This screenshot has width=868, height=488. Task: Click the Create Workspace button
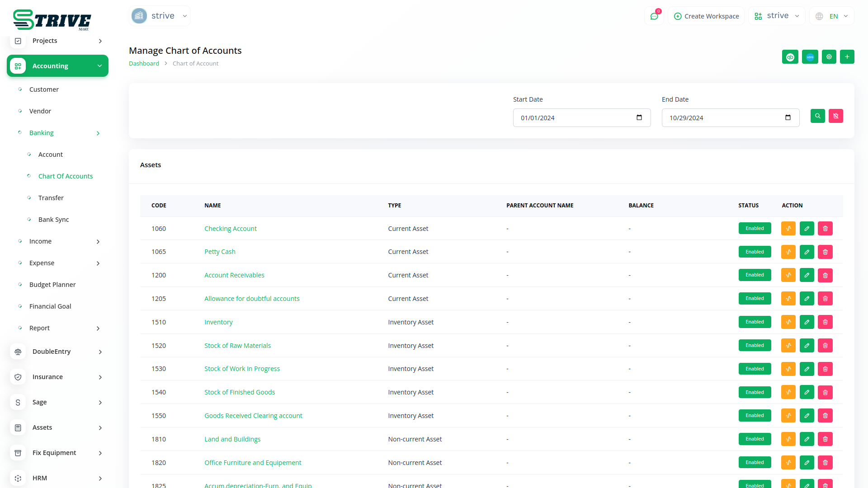(706, 16)
